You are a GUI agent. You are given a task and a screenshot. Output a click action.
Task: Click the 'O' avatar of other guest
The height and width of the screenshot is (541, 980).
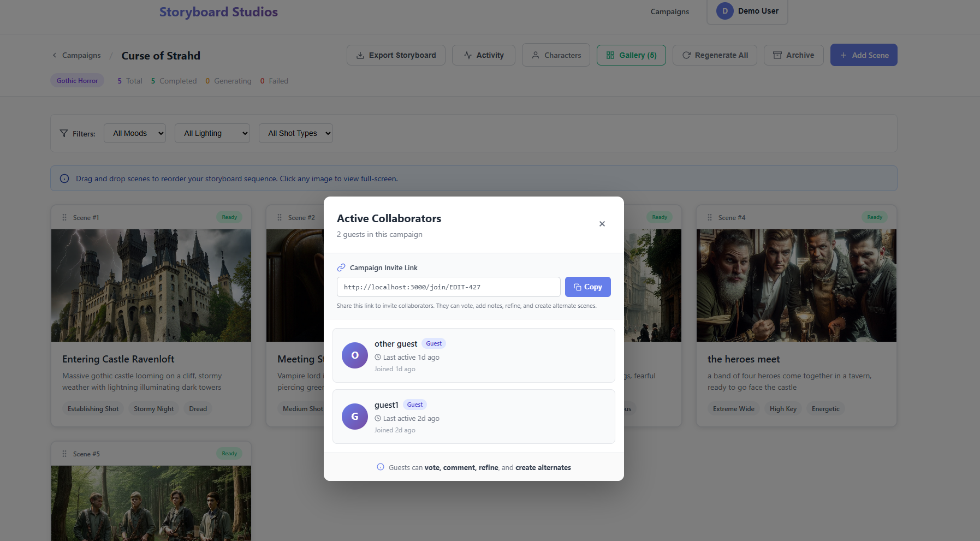(x=355, y=355)
